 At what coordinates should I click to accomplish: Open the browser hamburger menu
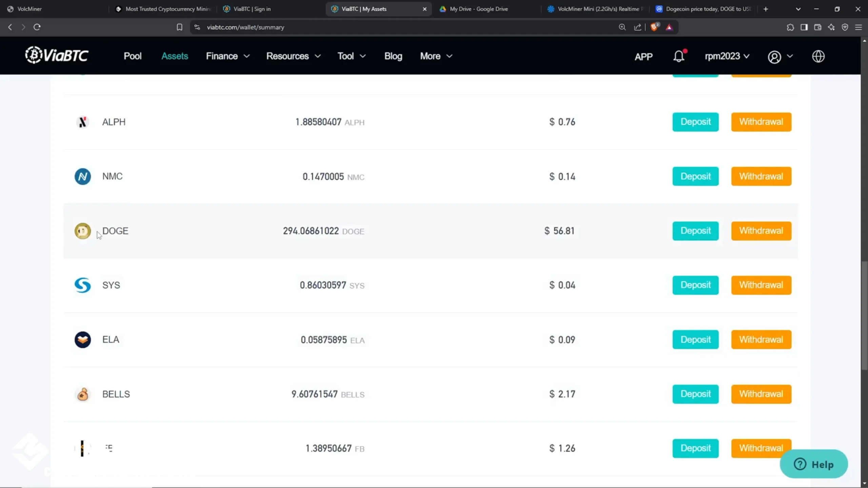[x=859, y=27]
